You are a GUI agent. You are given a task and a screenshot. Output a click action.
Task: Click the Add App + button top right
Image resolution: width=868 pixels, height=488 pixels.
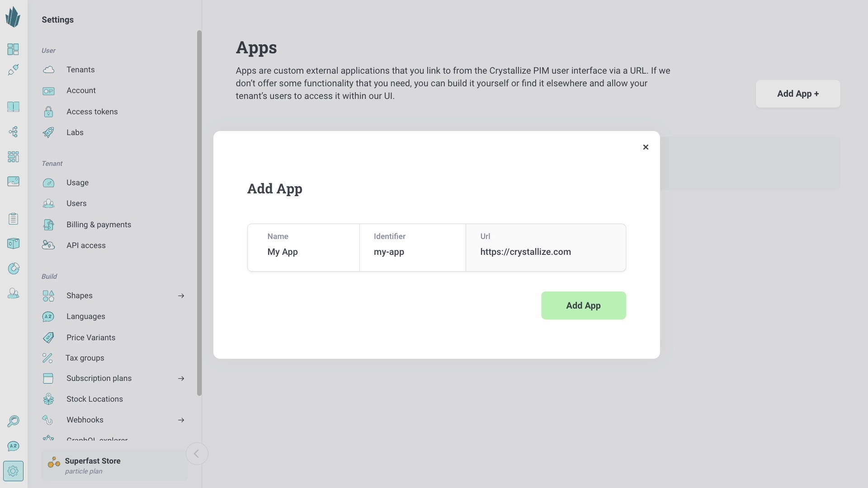point(798,94)
